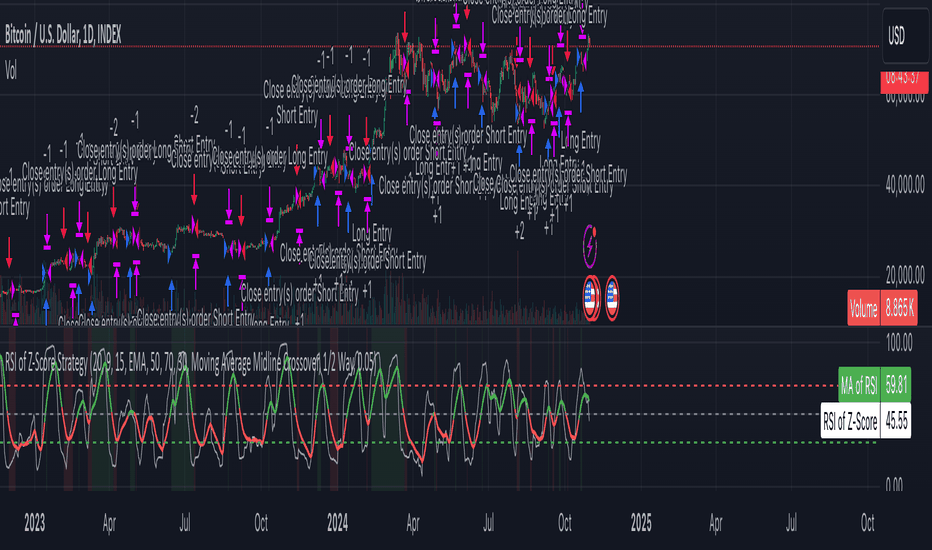
Task: Click 2024 on the time axis
Action: (x=337, y=523)
